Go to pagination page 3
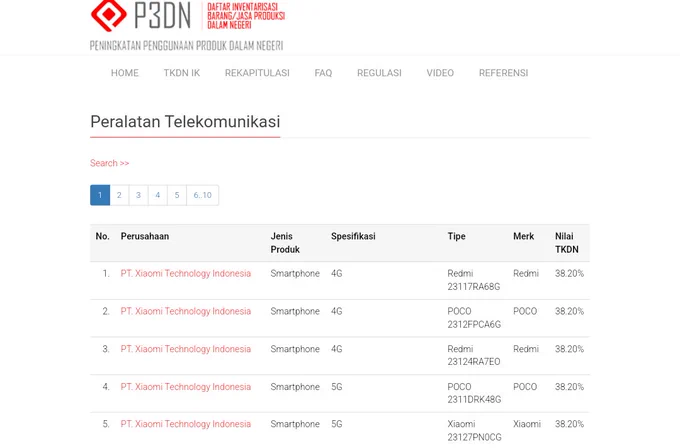Screen dimensions: 680x448 coord(138,195)
